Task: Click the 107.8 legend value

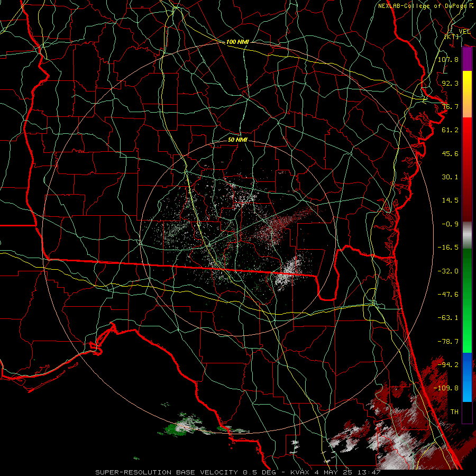Action: point(448,59)
